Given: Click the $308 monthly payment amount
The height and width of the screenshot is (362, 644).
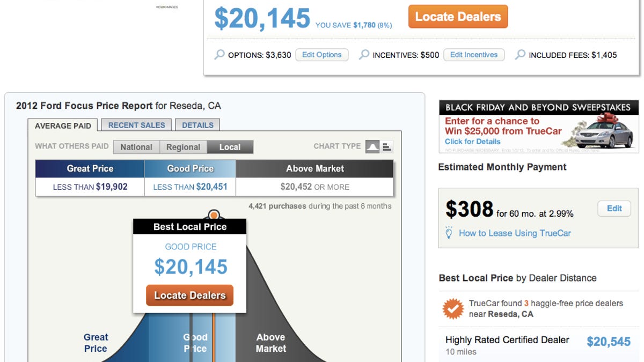Looking at the screenshot, I should (x=469, y=209).
